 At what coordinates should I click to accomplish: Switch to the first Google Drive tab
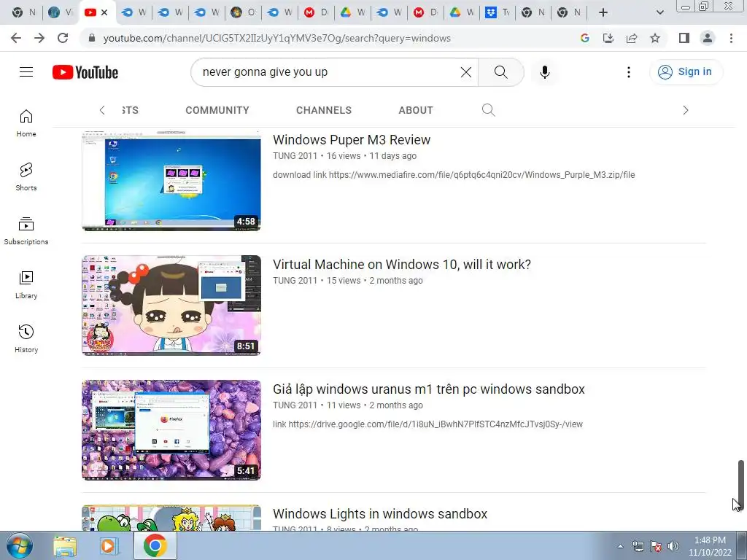[352, 12]
